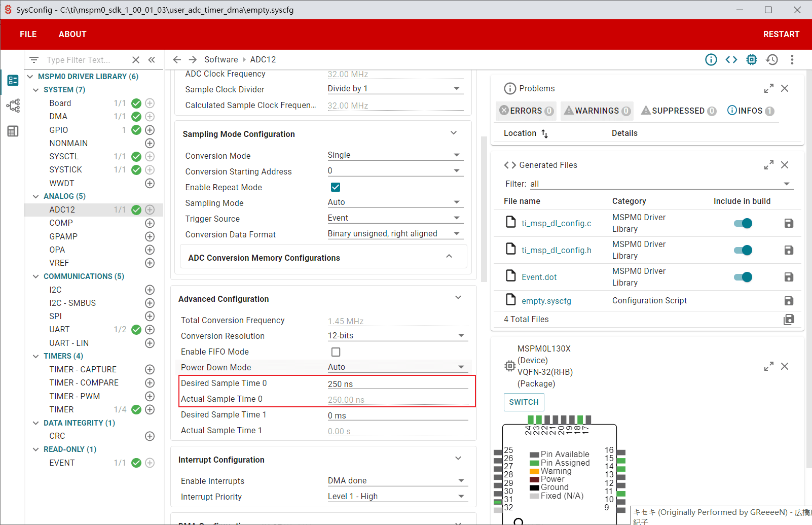The height and width of the screenshot is (525, 812).
Task: Collapse the ANALOG (5) category
Action: (35, 196)
